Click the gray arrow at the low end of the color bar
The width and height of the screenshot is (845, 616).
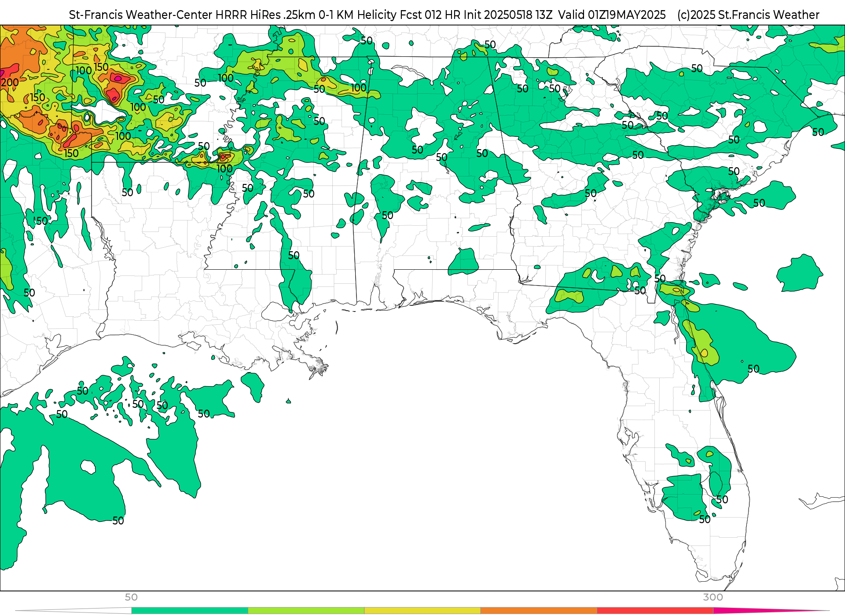73,610
